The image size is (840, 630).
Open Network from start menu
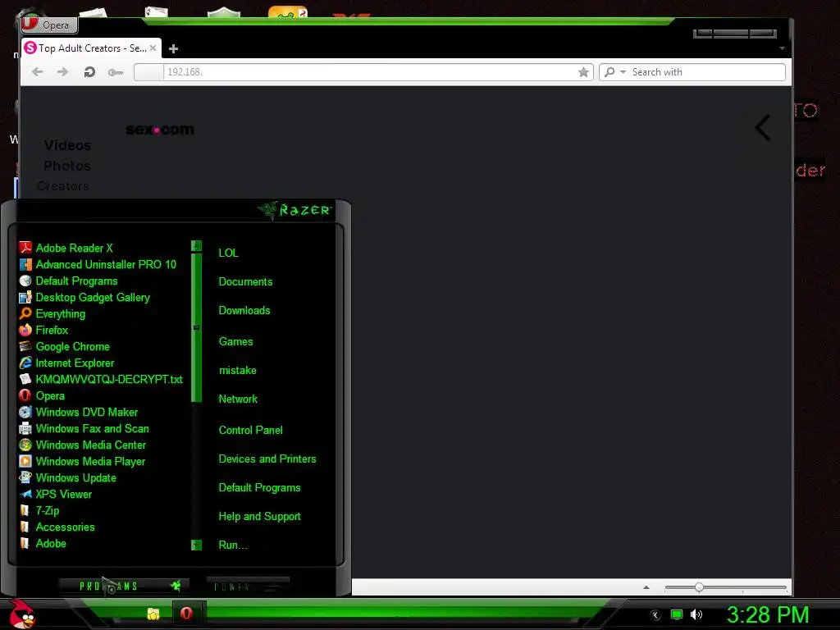point(238,399)
